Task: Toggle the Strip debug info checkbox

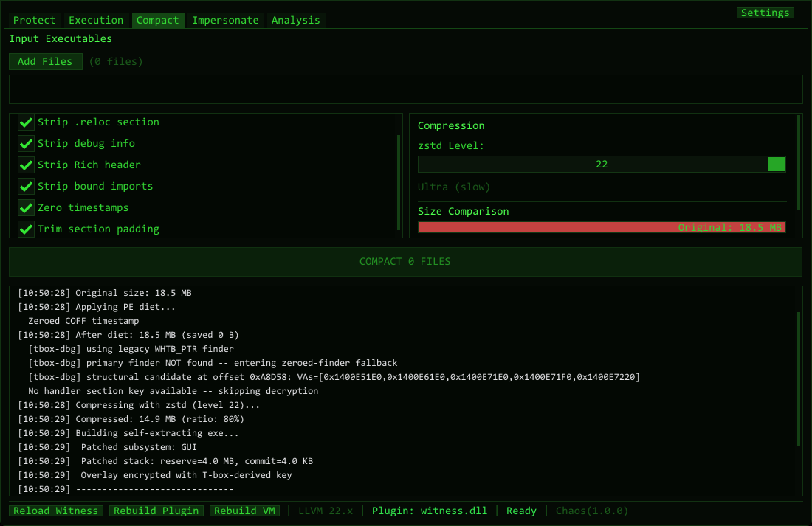Action: (27, 144)
